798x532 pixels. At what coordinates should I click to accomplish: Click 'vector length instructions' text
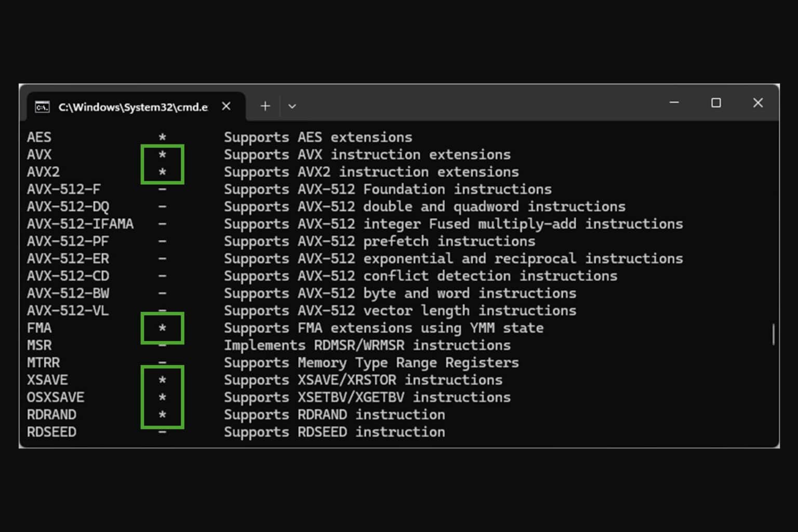470,311
